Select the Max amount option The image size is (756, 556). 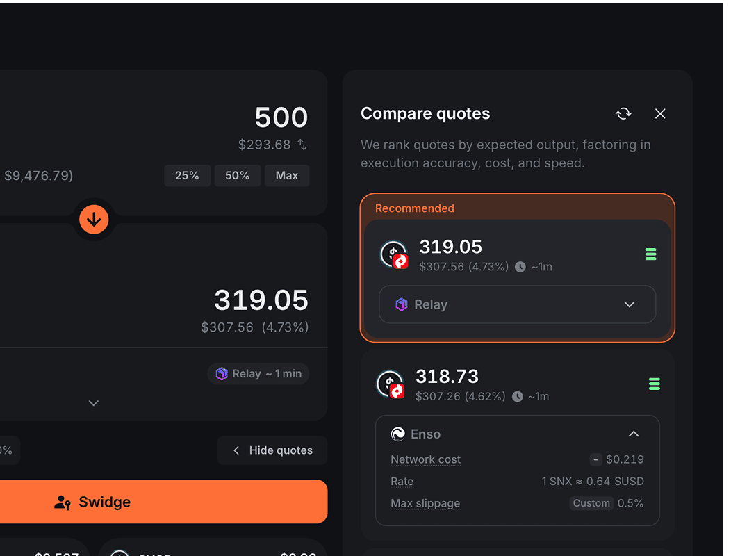[286, 175]
